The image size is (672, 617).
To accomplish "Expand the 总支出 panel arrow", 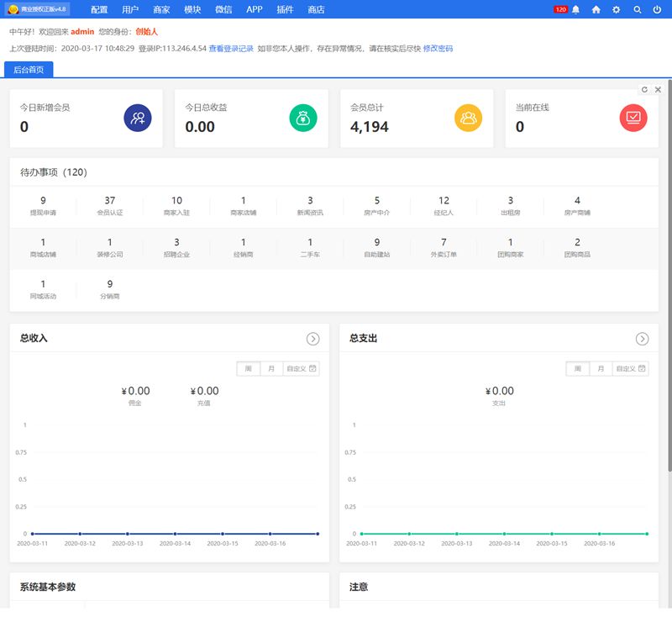I will pos(643,339).
